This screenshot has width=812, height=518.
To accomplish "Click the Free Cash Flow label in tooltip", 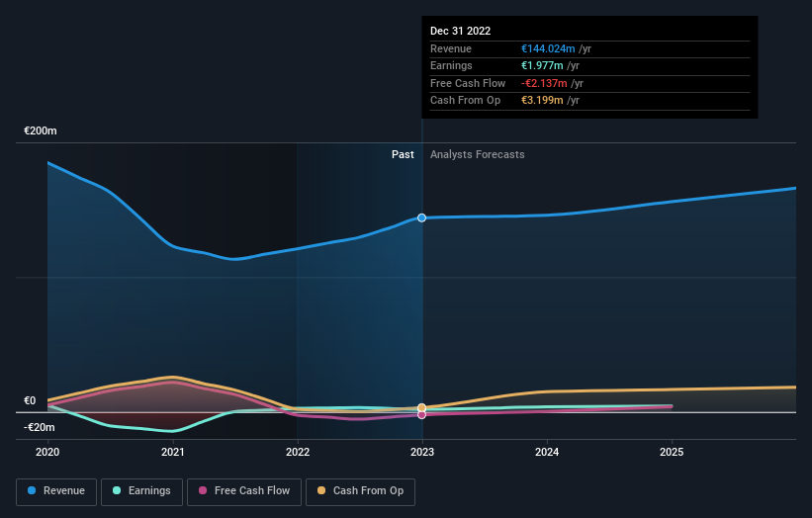I will tap(468, 83).
